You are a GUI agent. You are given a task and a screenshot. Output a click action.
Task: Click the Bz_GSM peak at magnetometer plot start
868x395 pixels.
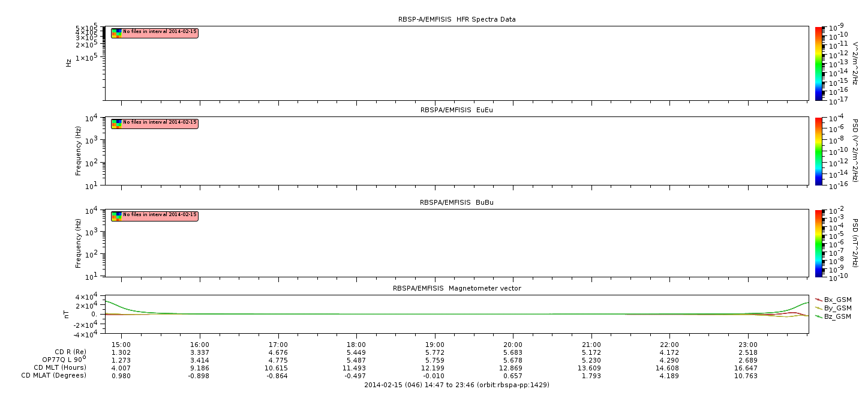107,301
